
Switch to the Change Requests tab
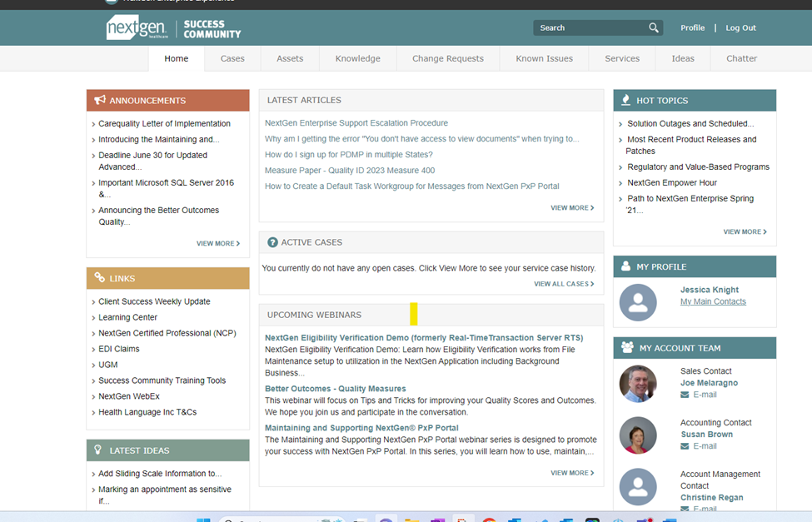447,58
